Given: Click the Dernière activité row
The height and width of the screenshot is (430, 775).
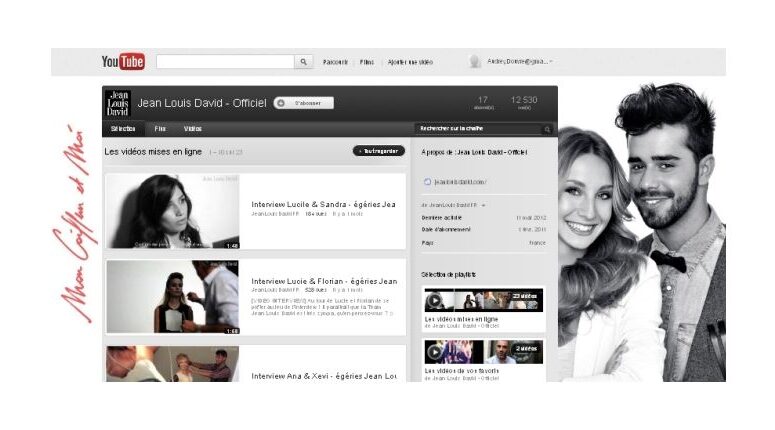Looking at the screenshot, I should click(483, 217).
